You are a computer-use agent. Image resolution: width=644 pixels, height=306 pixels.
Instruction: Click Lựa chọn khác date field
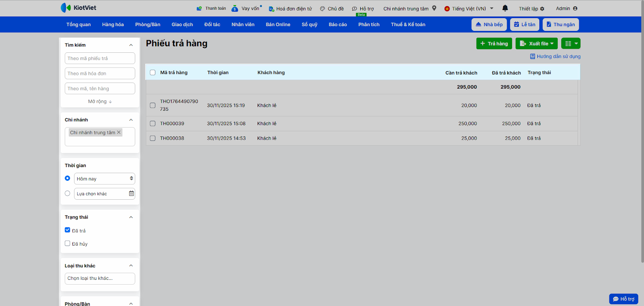(105, 194)
